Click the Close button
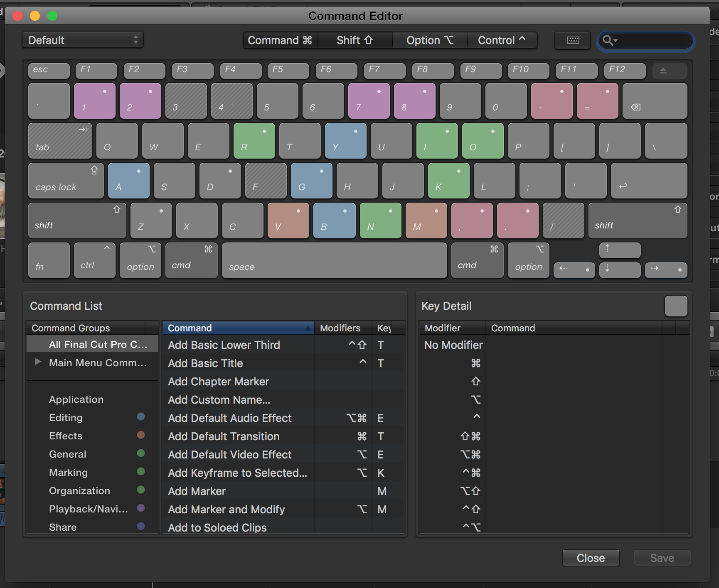This screenshot has width=719, height=588. click(591, 558)
